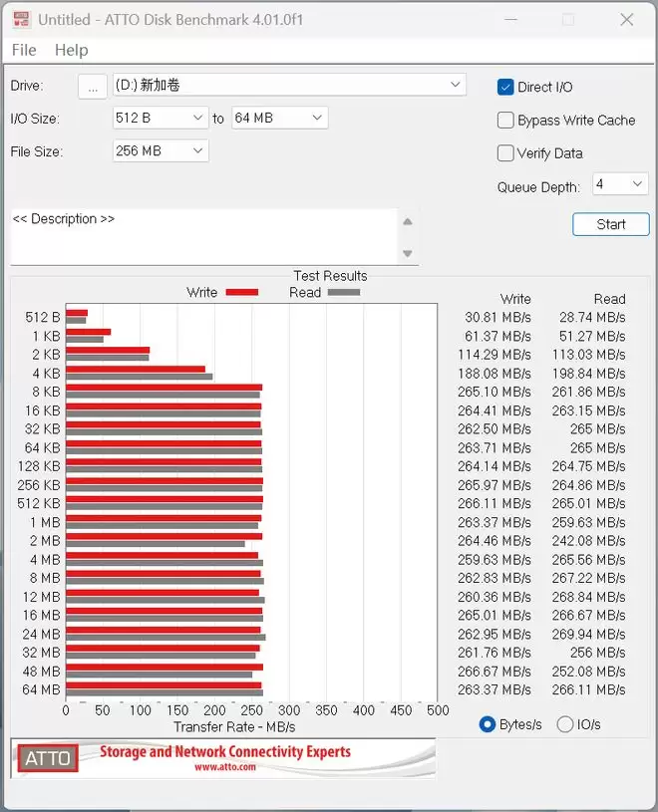Click the ATTO logo in the banner
The image size is (658, 812).
pyautogui.click(x=48, y=758)
